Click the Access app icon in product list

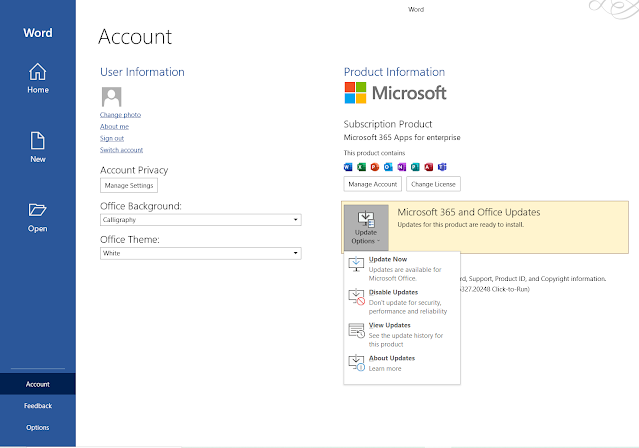click(429, 167)
